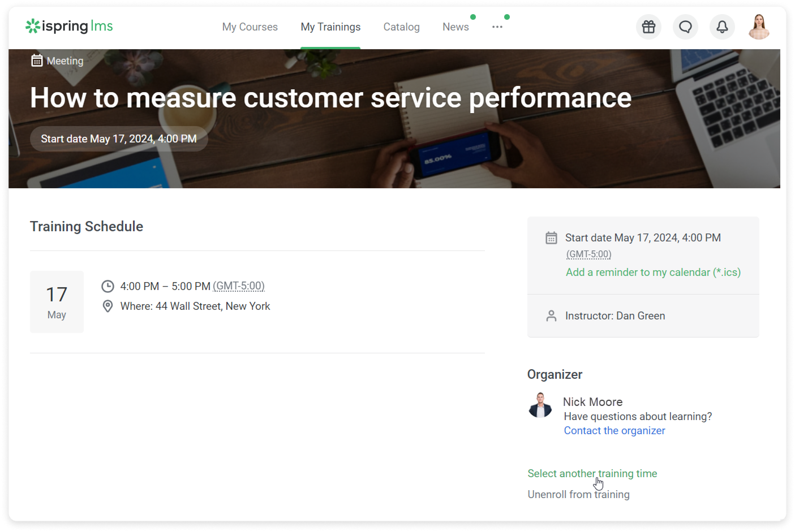Add a reminder to my calendar link
Viewport: 795px width, 532px height.
653,273
